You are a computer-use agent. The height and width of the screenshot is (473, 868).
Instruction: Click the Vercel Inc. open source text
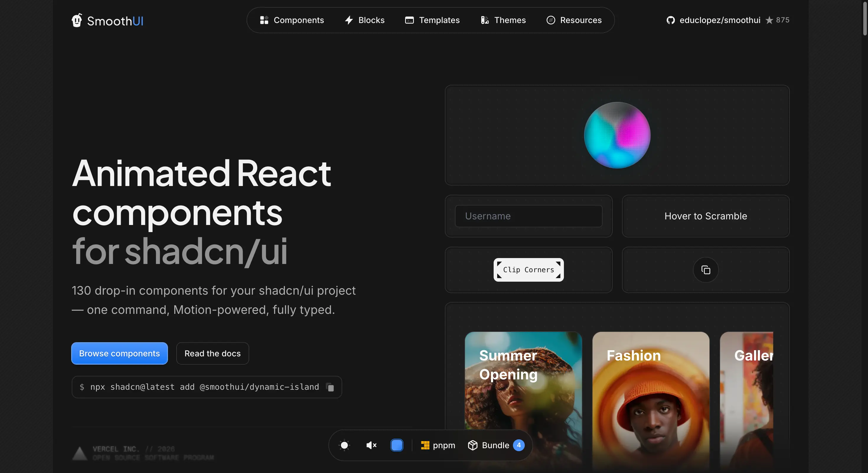click(153, 454)
